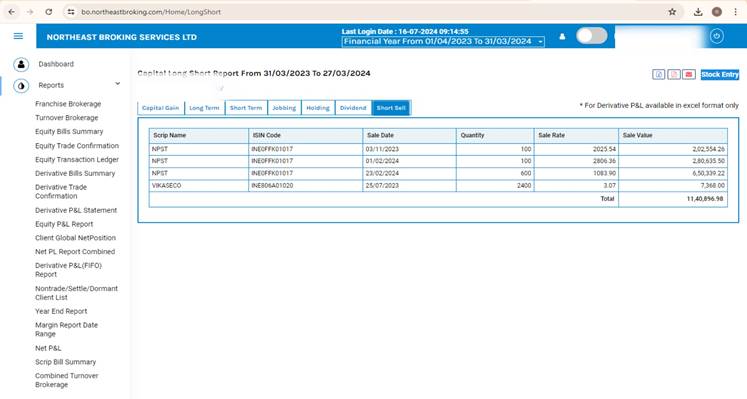Open Net PL Report Combined

pos(75,251)
